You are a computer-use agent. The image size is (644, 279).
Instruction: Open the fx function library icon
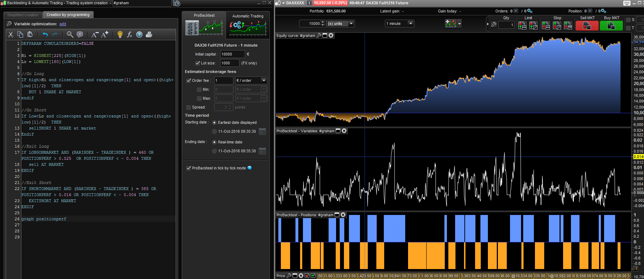coord(129,35)
